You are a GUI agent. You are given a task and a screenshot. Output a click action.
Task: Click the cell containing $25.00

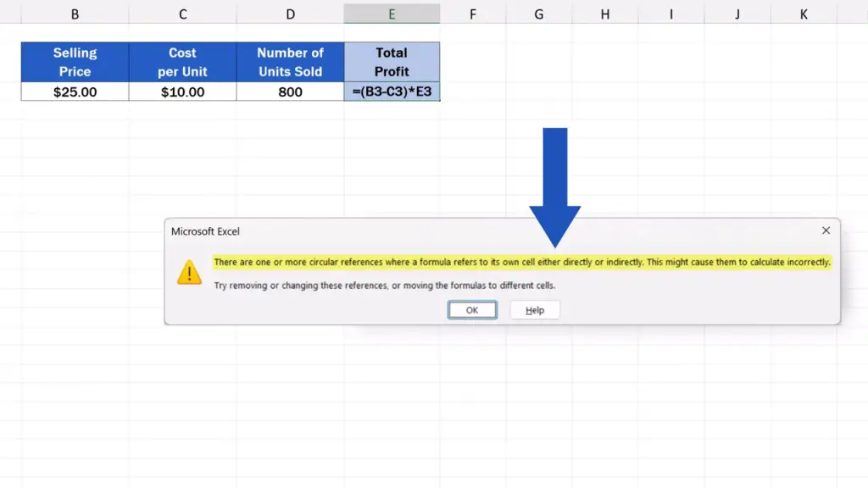pos(75,91)
